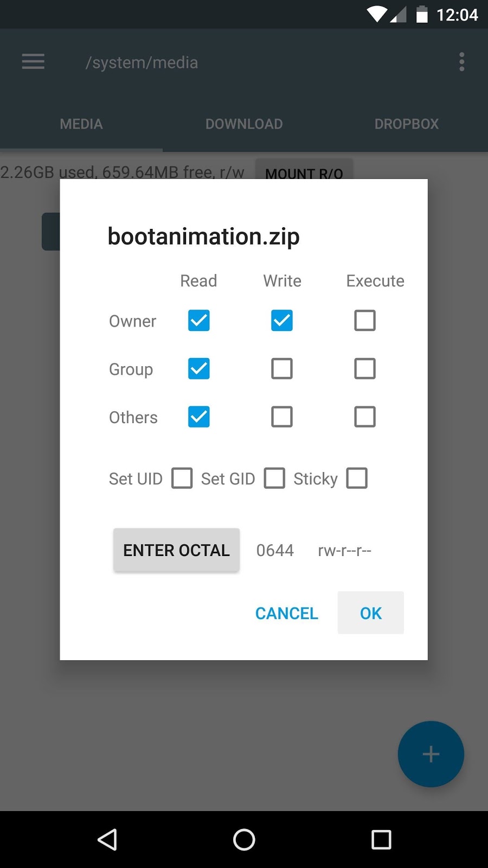
Task: Uncheck Owner Write permission
Action: point(282,321)
